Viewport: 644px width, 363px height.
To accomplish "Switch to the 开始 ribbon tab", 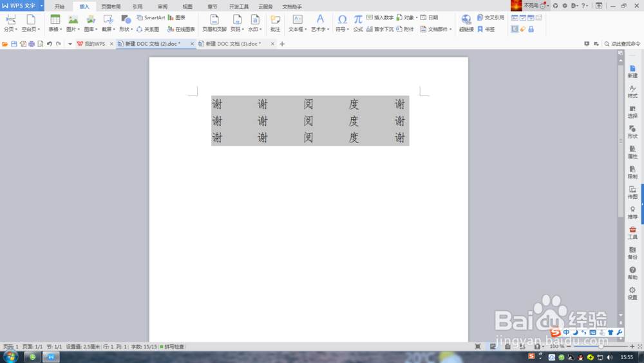I will (59, 6).
